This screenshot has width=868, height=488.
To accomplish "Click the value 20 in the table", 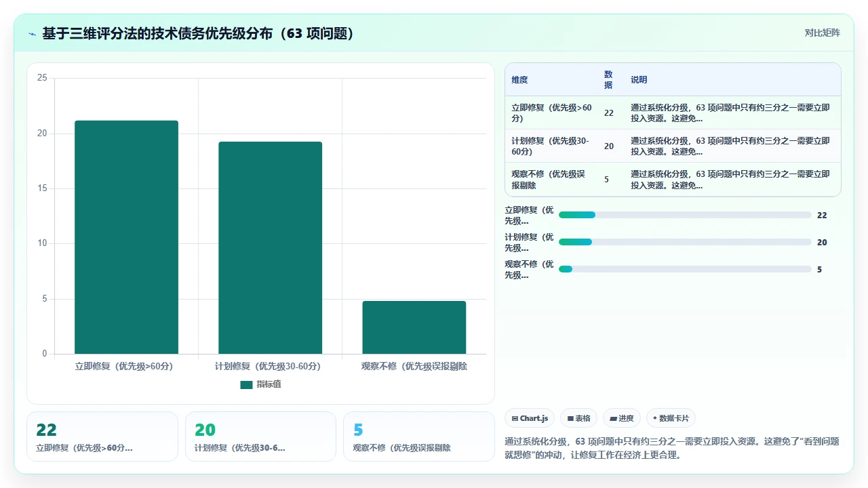I will click(x=609, y=146).
